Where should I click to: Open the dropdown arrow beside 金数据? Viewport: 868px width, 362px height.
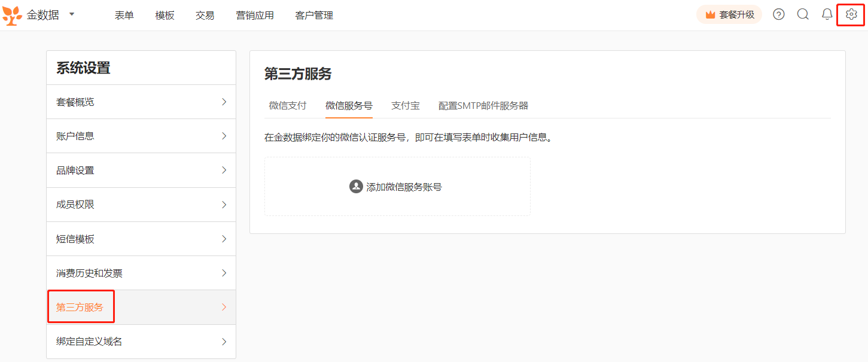[72, 14]
